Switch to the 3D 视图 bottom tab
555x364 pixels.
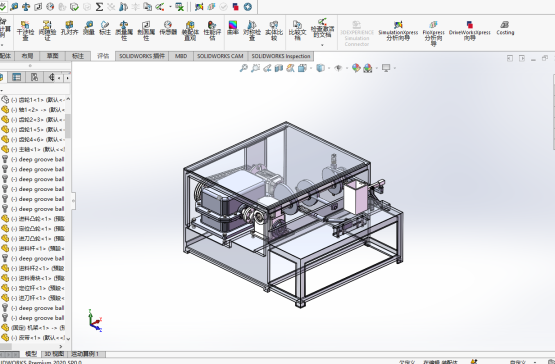pyautogui.click(x=54, y=354)
